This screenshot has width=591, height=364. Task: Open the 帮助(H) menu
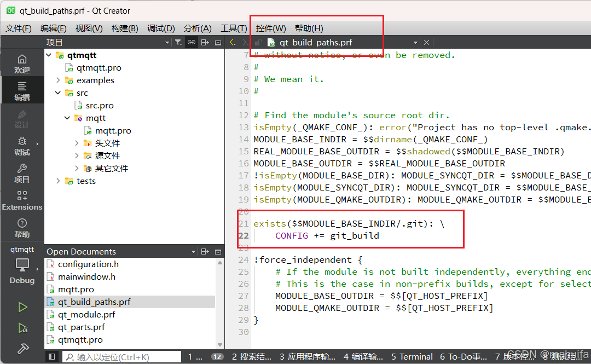[x=309, y=28]
